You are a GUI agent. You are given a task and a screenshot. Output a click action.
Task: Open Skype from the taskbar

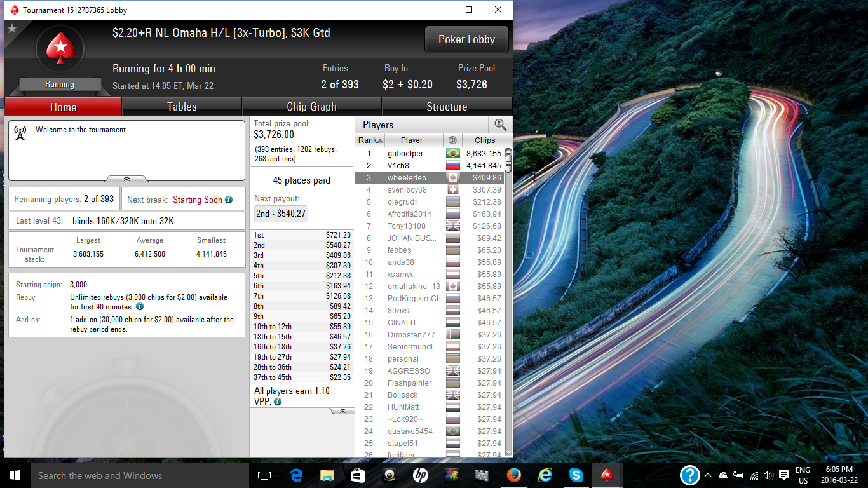(576, 475)
